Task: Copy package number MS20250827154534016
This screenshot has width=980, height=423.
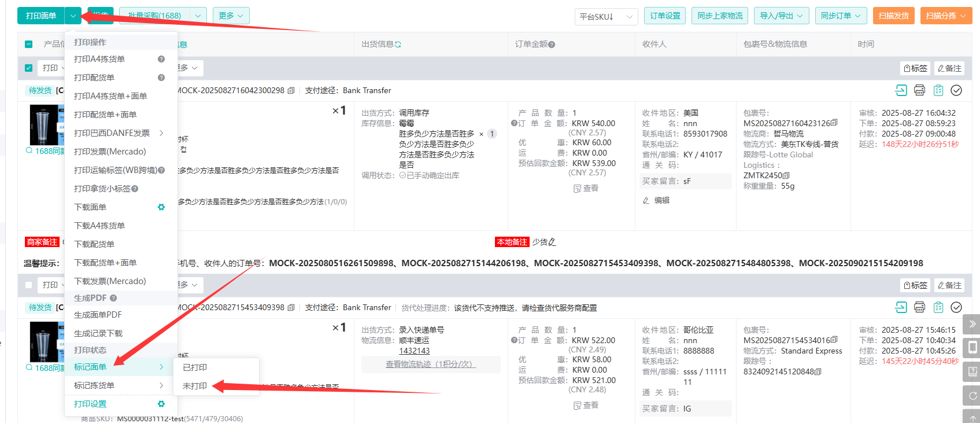Action: coord(834,340)
